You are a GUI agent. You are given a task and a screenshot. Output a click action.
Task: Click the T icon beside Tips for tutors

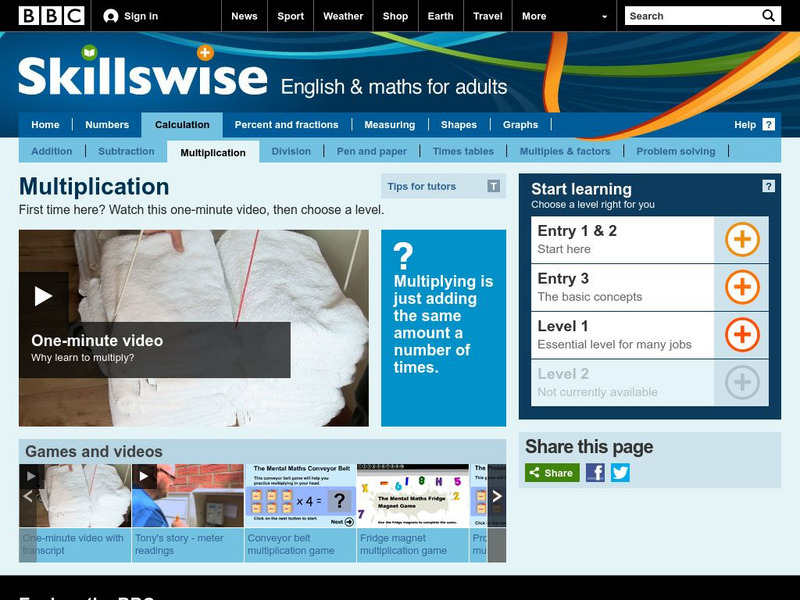(x=493, y=186)
